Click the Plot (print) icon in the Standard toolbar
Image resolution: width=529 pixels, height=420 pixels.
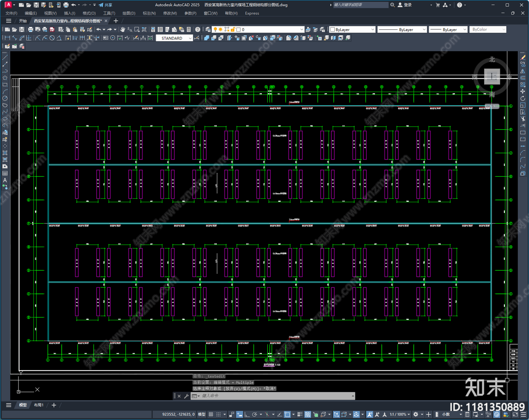[x=31, y=29]
